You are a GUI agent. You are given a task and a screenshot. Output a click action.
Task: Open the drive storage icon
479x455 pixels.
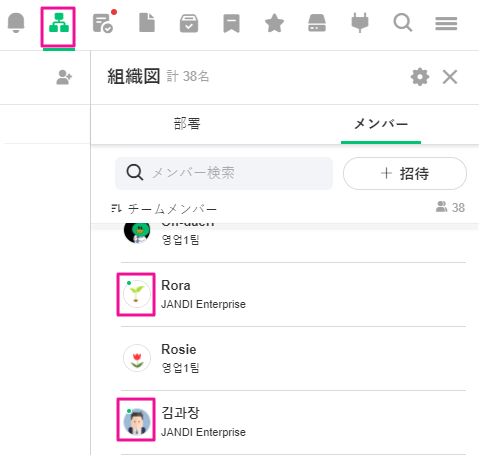point(317,23)
